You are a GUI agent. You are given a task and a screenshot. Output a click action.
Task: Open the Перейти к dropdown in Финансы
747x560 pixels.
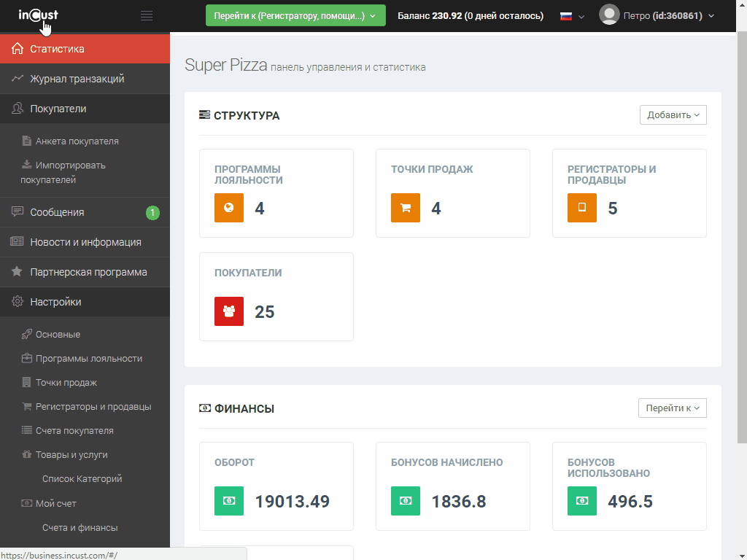pos(672,408)
